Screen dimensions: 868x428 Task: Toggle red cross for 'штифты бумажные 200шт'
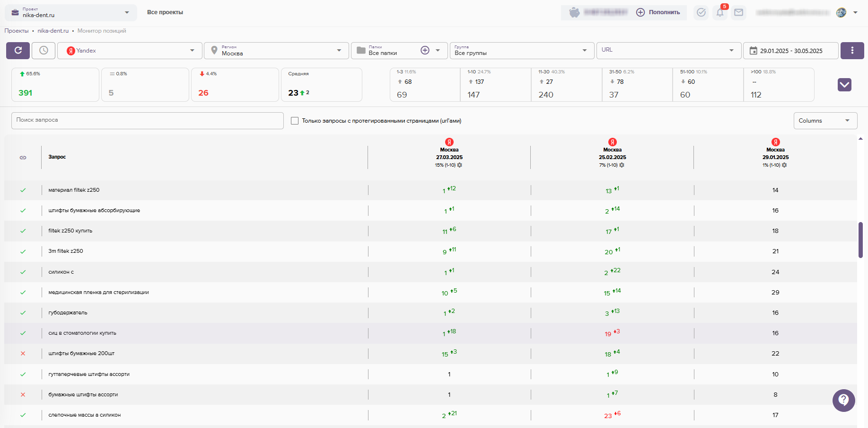[x=23, y=354]
